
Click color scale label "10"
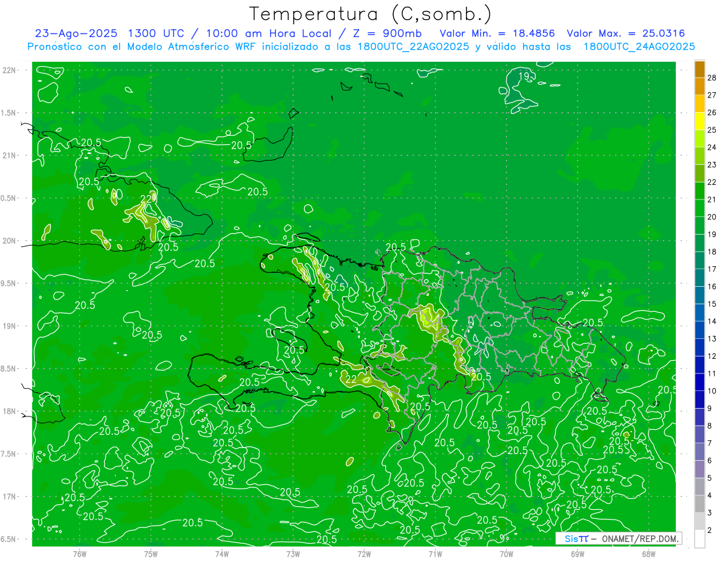pyautogui.click(x=712, y=391)
